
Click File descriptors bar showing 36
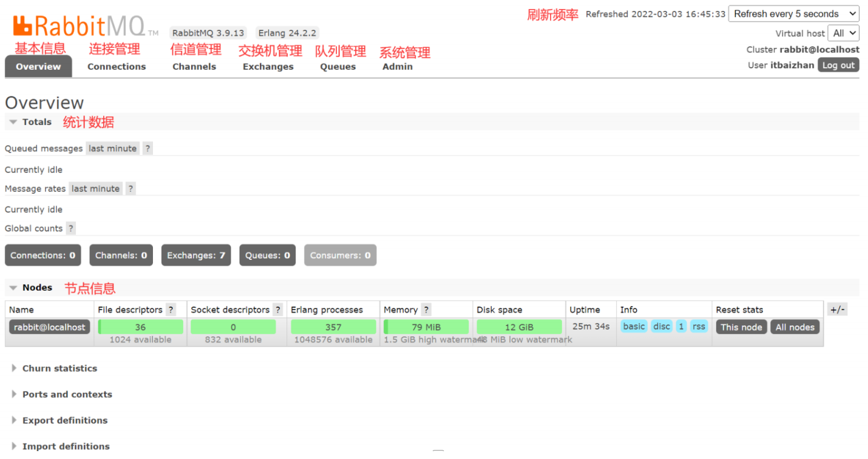point(140,327)
